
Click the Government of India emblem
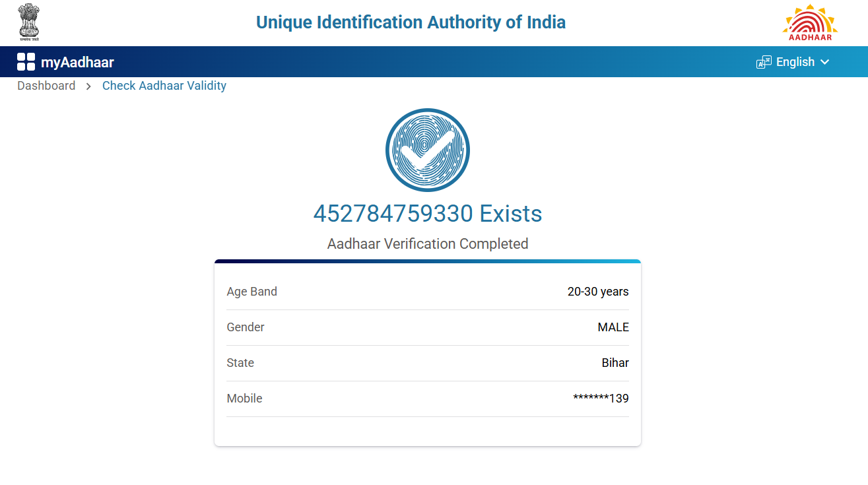pyautogui.click(x=29, y=22)
